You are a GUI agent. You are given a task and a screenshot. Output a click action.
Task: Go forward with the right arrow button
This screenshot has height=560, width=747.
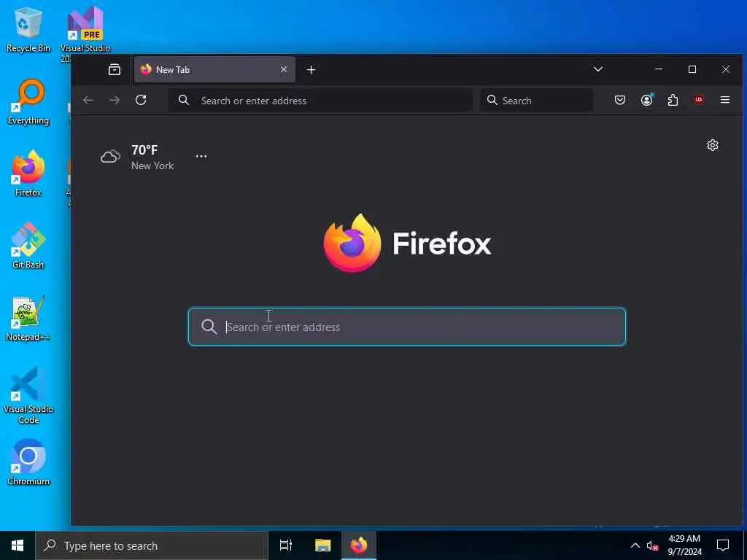[x=115, y=100]
